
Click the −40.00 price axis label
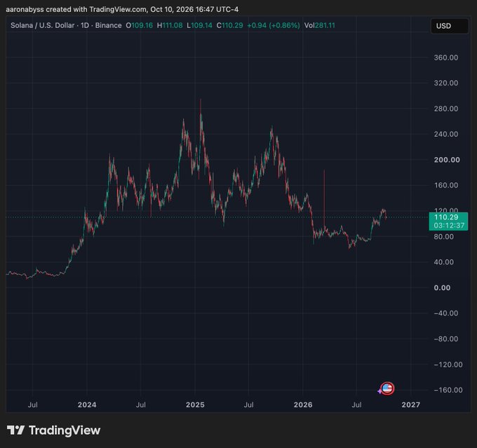[445, 313]
